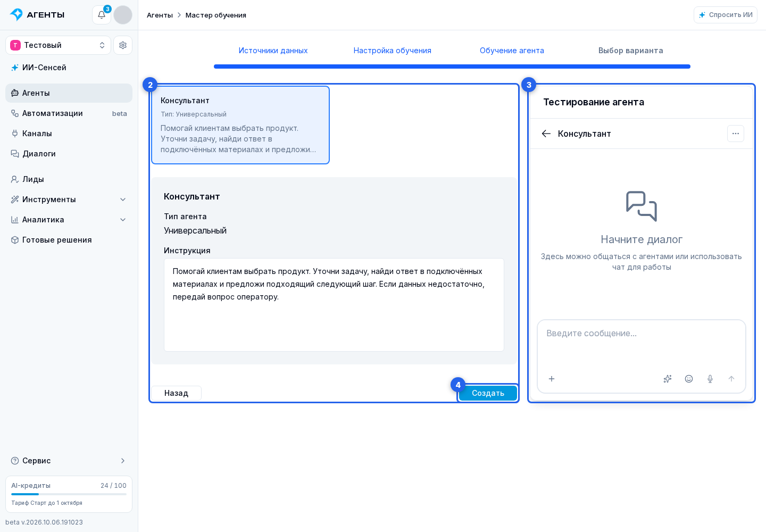Click the back arrow next to Консультант
This screenshot has width=766, height=532.
[x=546, y=134]
